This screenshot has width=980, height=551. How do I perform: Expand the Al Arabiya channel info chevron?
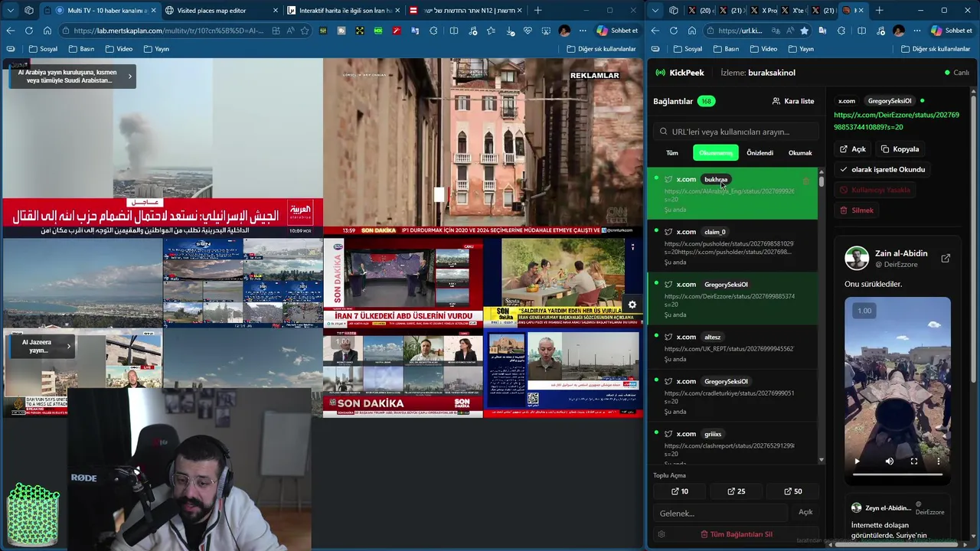click(x=129, y=76)
